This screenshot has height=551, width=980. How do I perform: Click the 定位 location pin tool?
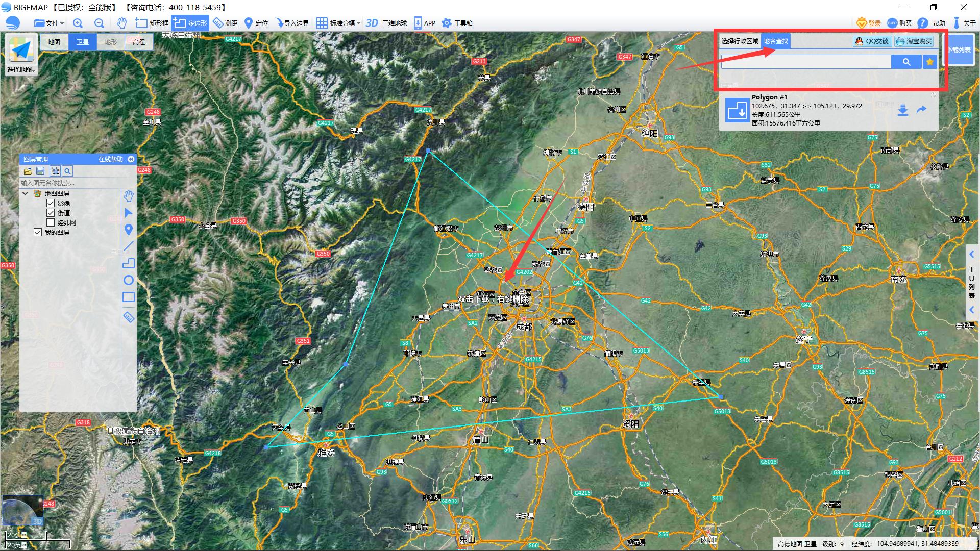(256, 23)
